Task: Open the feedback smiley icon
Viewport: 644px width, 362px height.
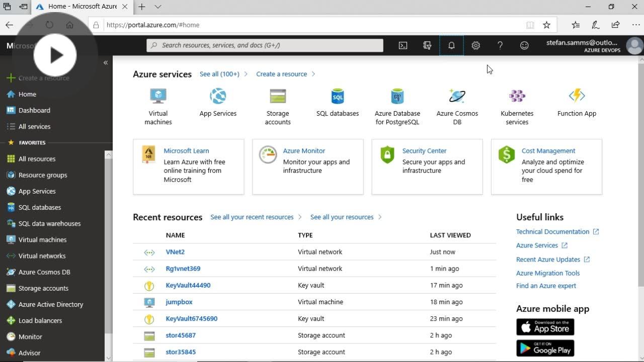Action: [x=524, y=45]
